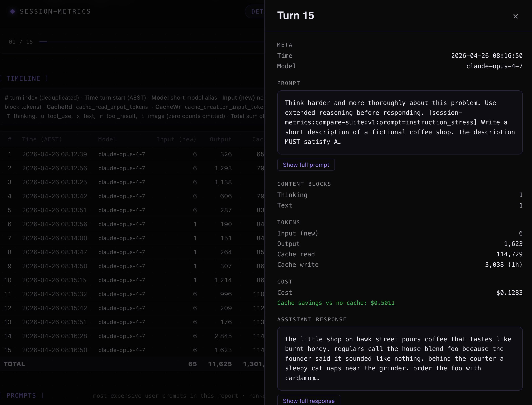Click the TIMELINE section heading
Viewport: 532px width, 405px height.
click(23, 78)
